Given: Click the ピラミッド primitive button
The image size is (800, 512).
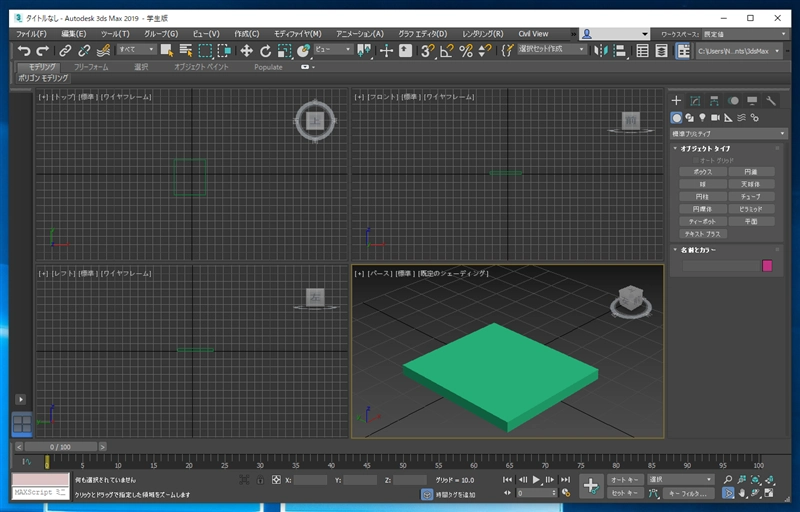Looking at the screenshot, I should 751,209.
